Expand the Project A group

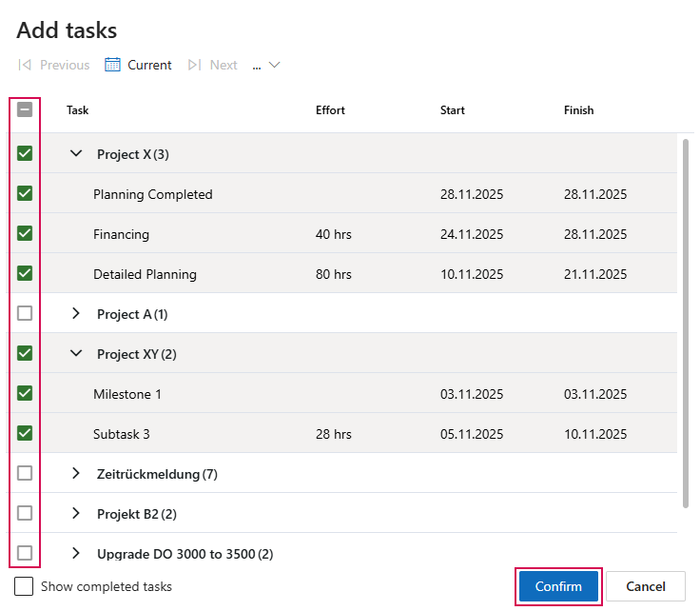pyautogui.click(x=76, y=313)
